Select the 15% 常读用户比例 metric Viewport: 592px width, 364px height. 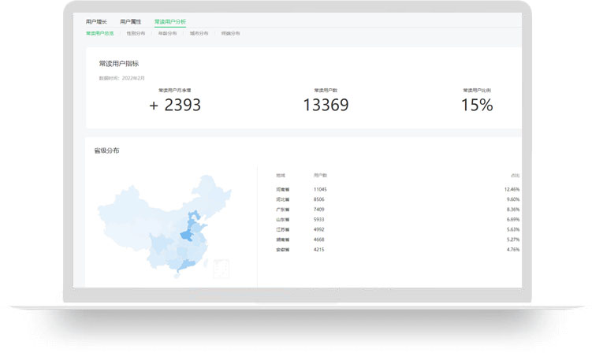point(477,105)
